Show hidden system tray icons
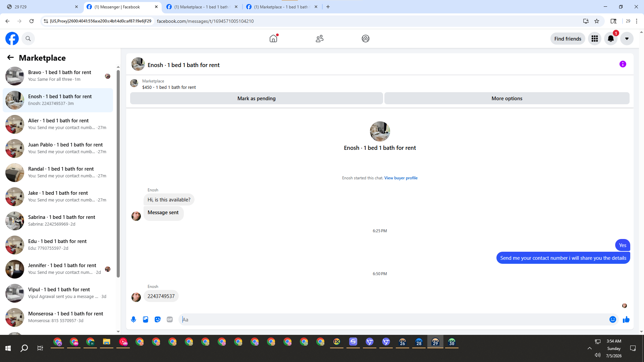 coord(589,348)
